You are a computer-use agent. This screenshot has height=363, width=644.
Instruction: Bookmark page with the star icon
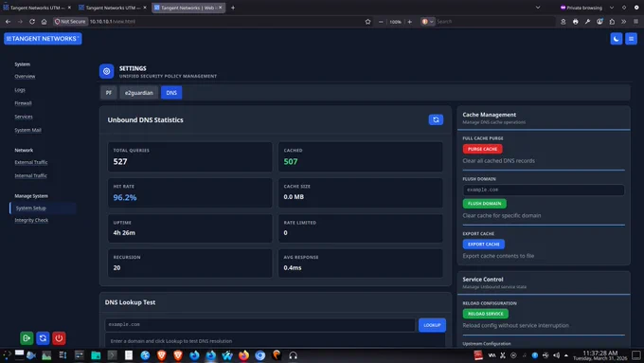(367, 22)
